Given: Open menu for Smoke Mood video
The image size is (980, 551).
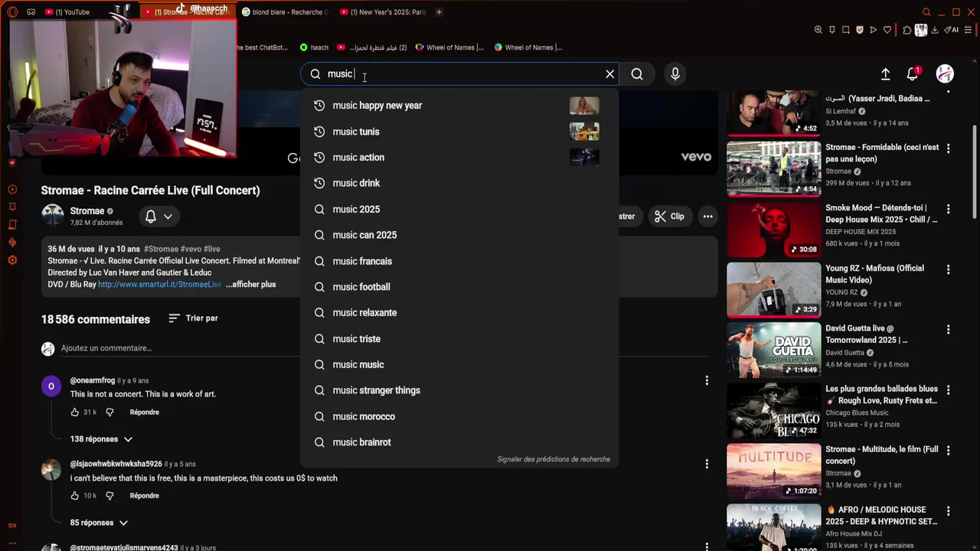Looking at the screenshot, I should [949, 209].
